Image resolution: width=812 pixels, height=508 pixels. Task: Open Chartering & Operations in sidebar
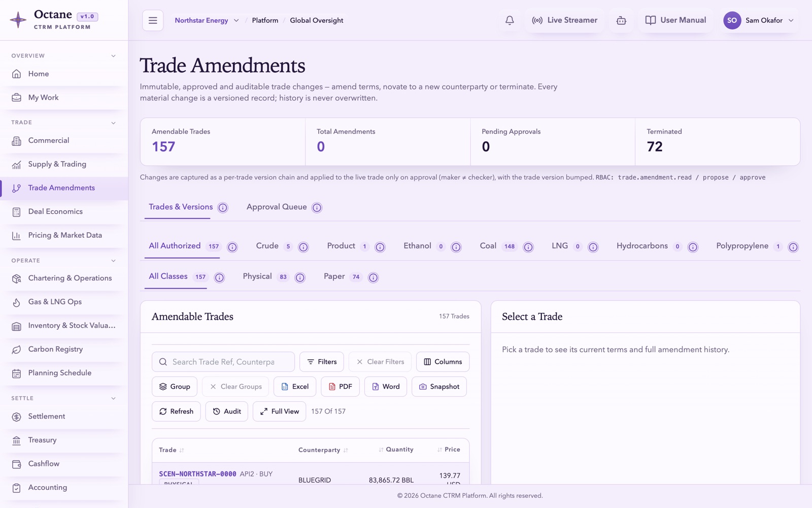(x=64, y=278)
